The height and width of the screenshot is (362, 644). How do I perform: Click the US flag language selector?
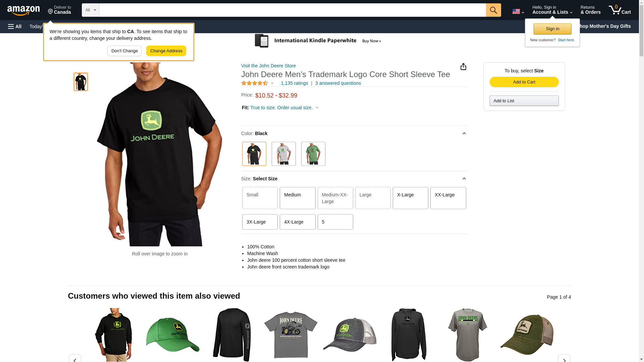pyautogui.click(x=518, y=12)
